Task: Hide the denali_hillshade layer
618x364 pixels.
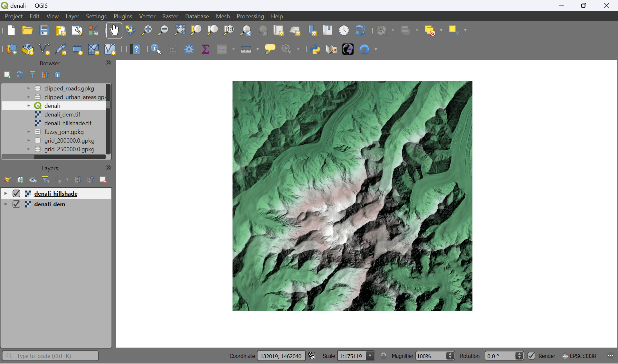Action: 16,193
